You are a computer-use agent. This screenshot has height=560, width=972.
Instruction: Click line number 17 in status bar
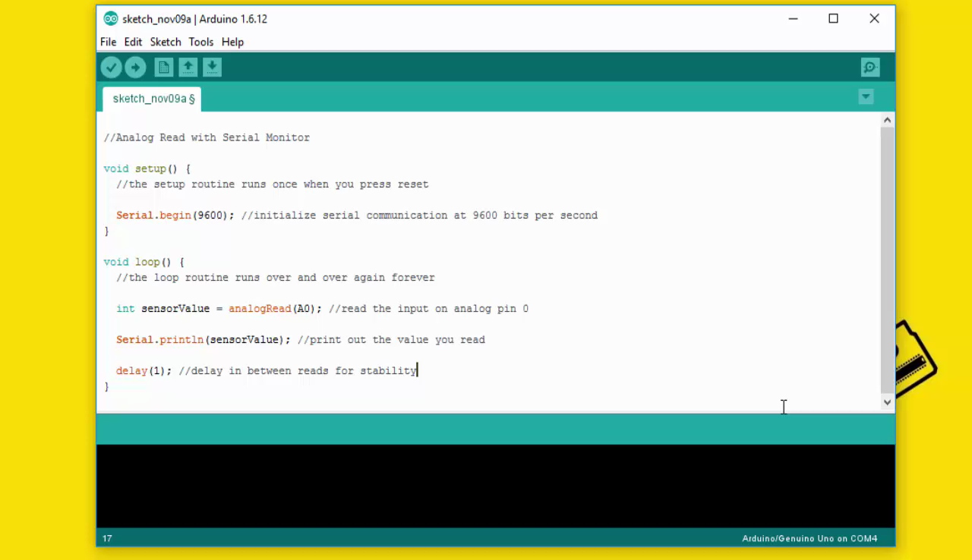pos(107,539)
